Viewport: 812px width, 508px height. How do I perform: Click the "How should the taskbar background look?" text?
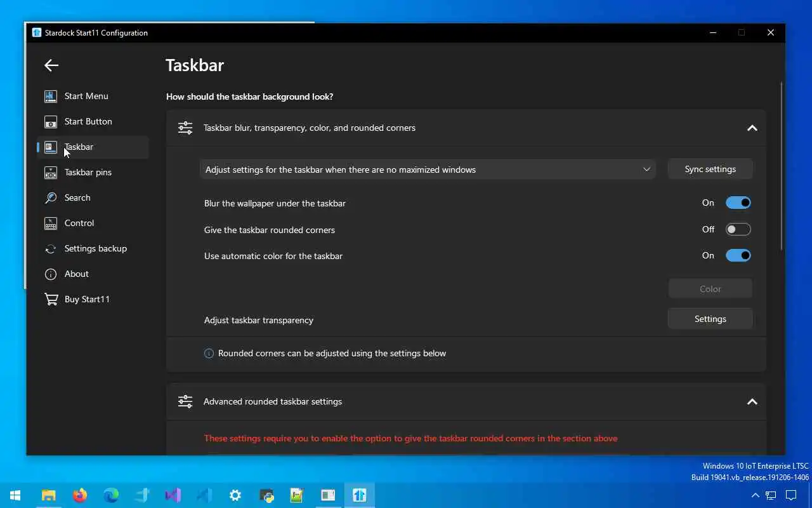tap(250, 97)
